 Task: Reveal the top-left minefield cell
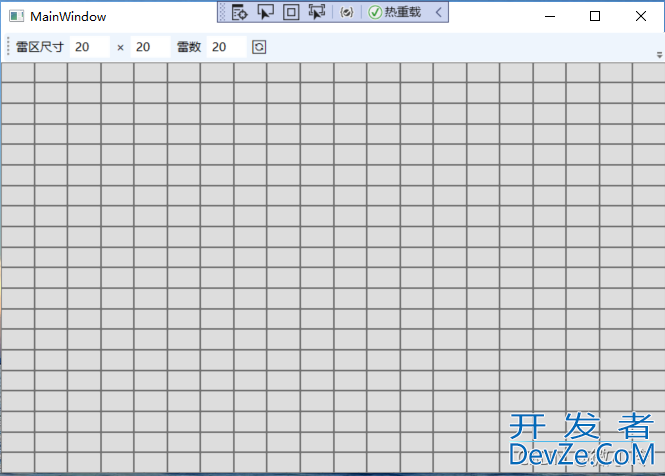pos(18,72)
